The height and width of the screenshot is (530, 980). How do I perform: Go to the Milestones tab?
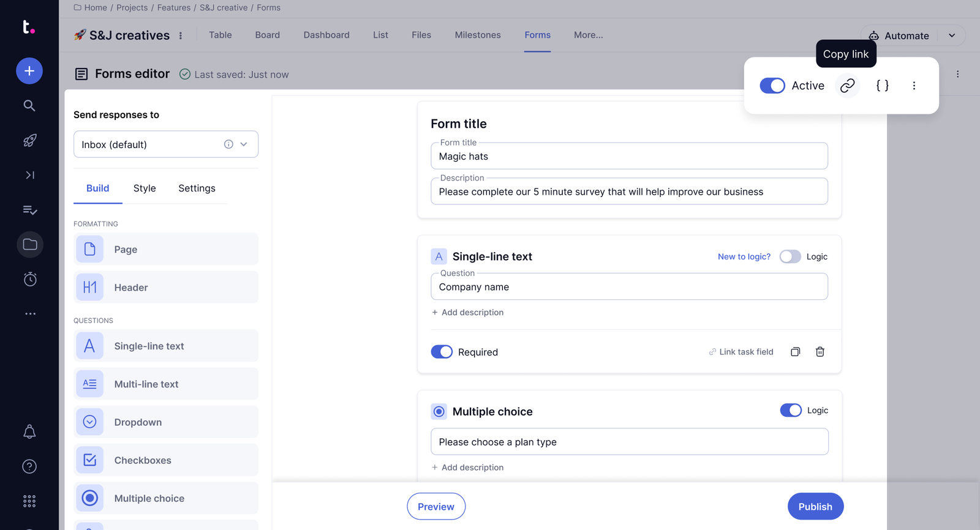coord(478,35)
